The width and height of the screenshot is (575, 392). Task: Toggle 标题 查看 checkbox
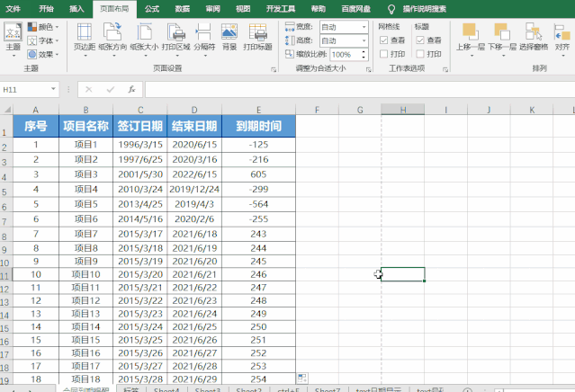tap(420, 40)
